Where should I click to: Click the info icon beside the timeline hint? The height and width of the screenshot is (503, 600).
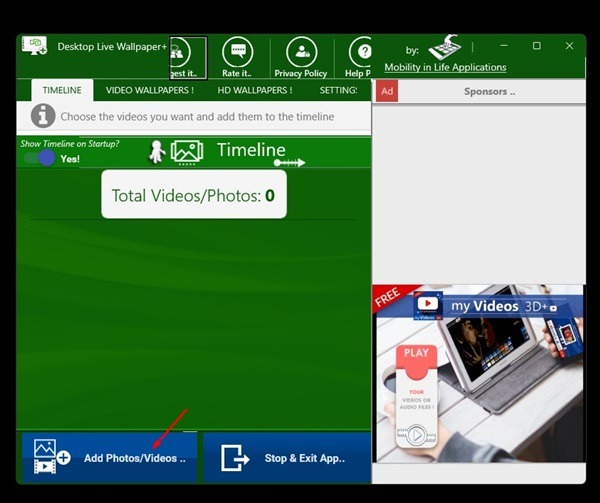coord(43,116)
